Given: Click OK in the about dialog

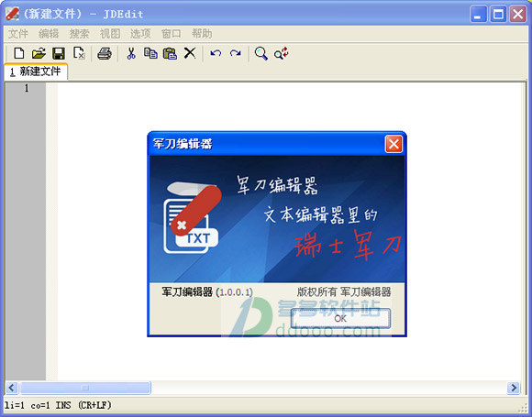Looking at the screenshot, I should tap(340, 318).
